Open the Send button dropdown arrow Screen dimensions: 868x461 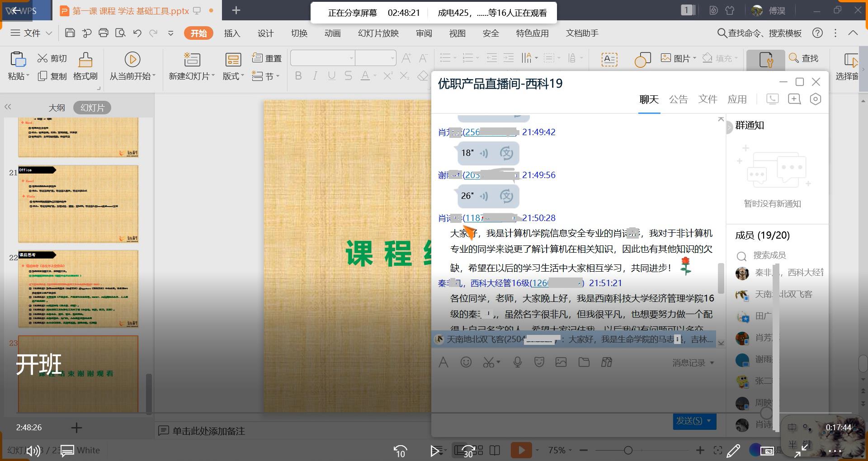pos(709,421)
